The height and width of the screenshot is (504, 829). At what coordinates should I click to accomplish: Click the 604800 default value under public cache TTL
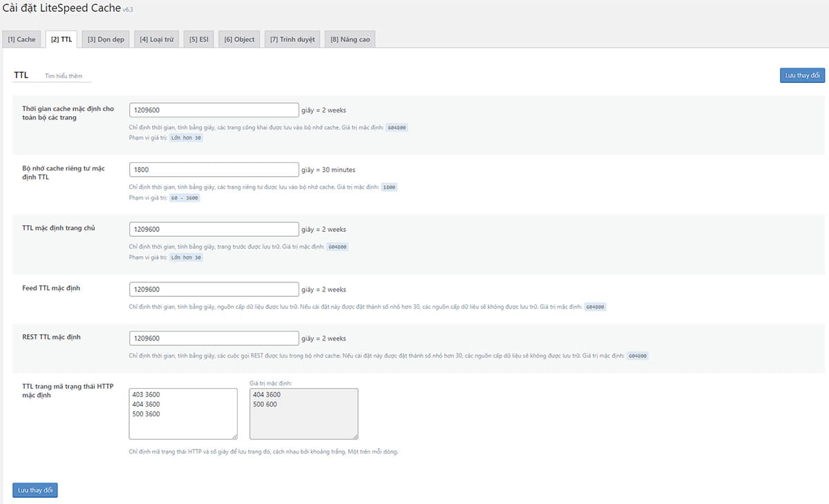[397, 128]
